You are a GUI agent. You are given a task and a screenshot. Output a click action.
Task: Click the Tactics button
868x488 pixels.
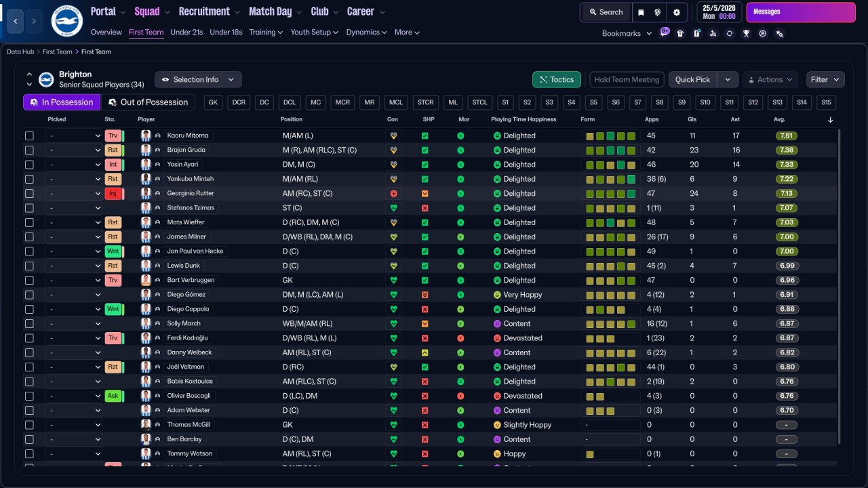point(556,79)
